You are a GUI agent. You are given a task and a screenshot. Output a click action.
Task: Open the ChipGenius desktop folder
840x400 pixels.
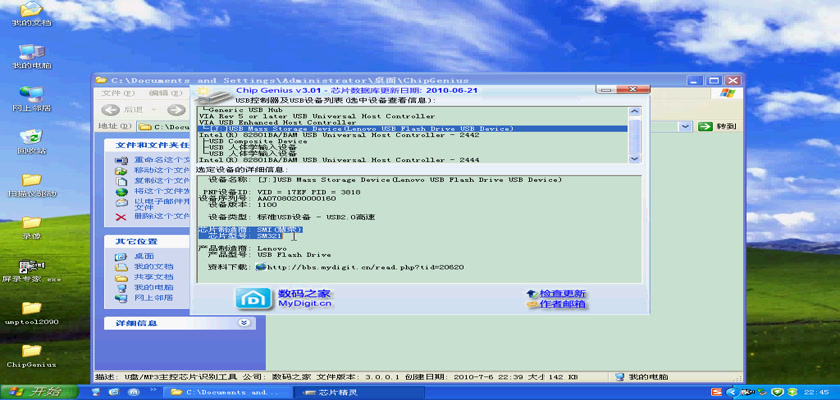31,356
